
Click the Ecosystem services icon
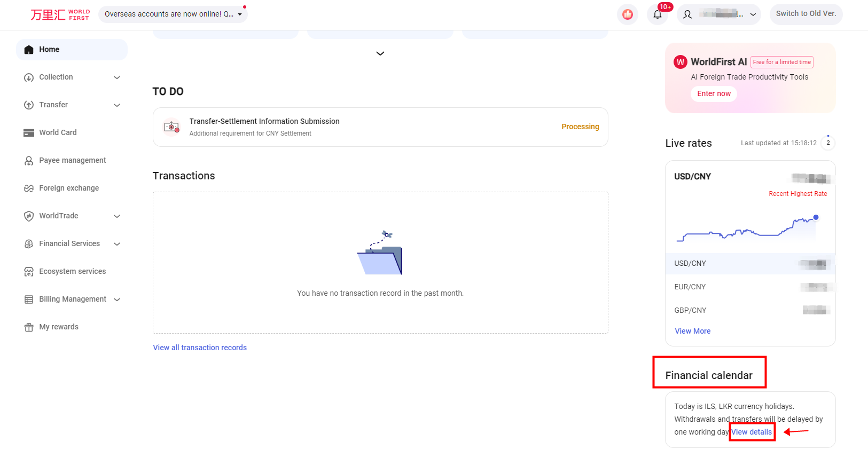coord(29,272)
